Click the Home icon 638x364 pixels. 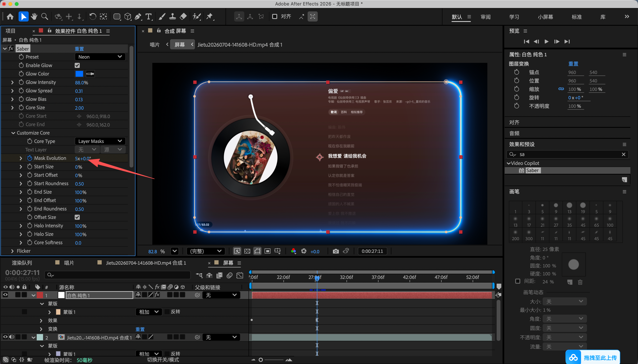pos(10,16)
